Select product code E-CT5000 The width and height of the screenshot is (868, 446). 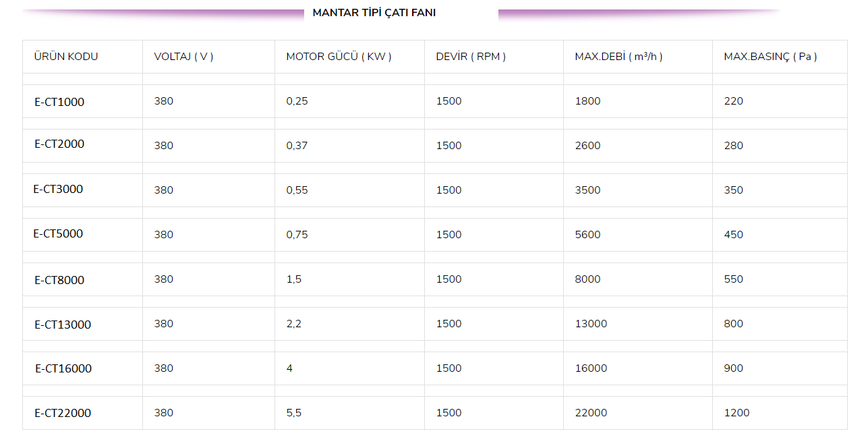click(58, 234)
